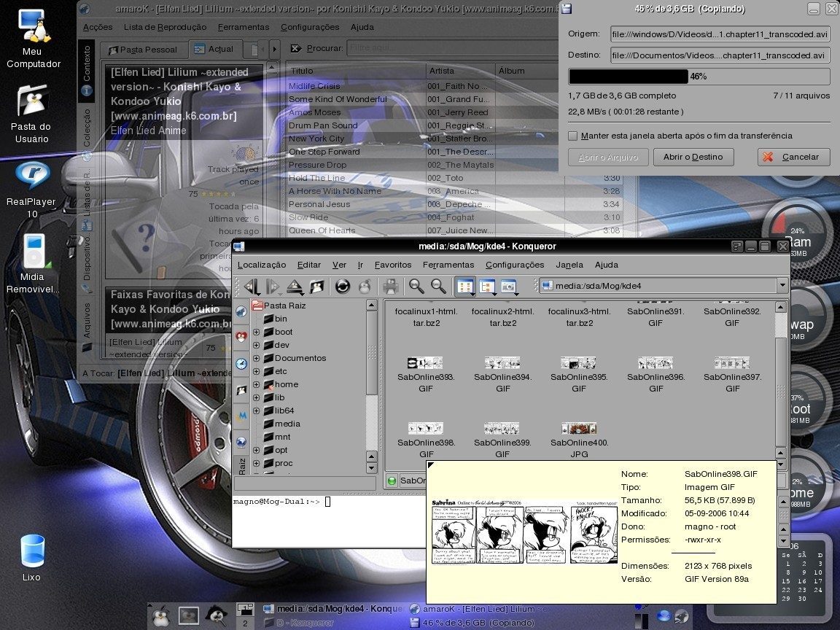840x630 pixels.
Task: Open the Favoritos menu in Konqueror
Action: 393,265
